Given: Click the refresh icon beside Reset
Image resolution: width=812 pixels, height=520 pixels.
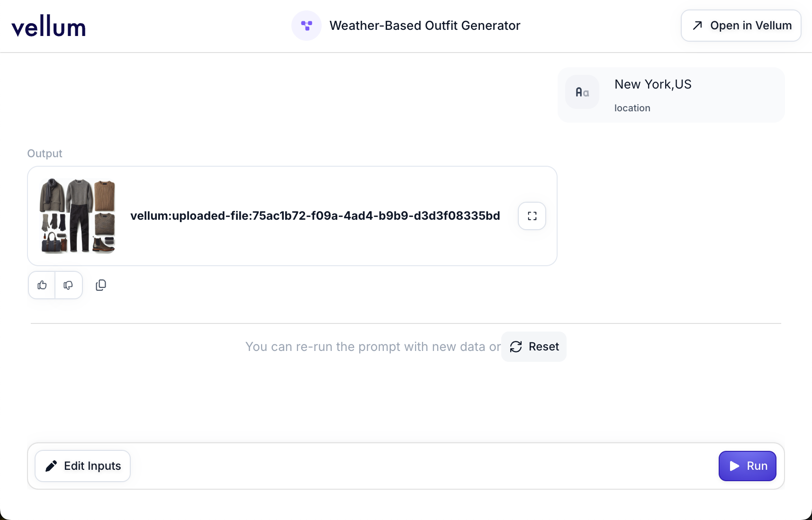Looking at the screenshot, I should (516, 347).
